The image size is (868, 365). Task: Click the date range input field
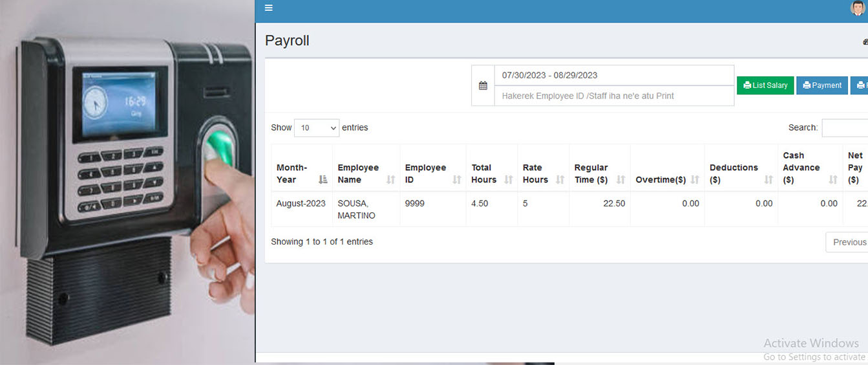[x=614, y=75]
